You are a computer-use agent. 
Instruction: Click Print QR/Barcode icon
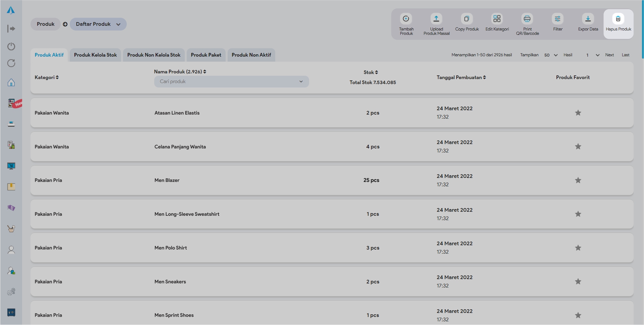click(527, 19)
